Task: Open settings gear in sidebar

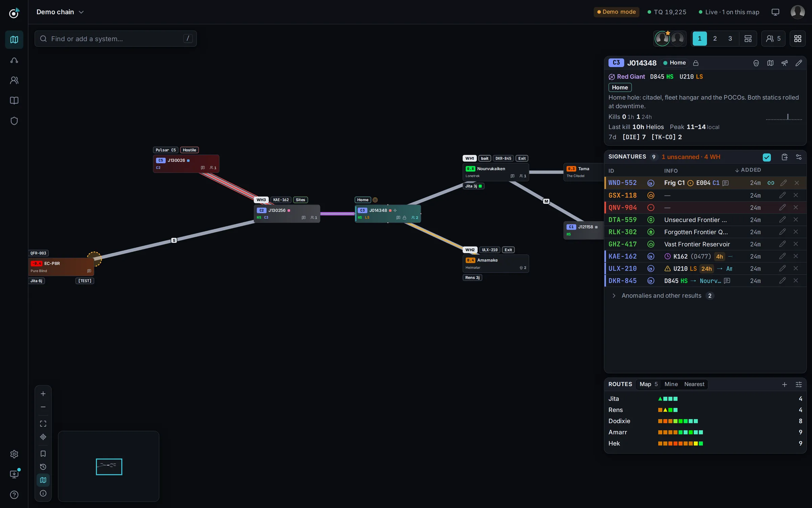Action: [x=14, y=454]
